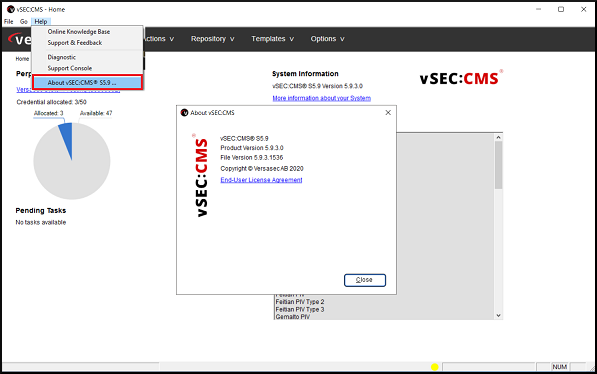Click the Home breadcrumb
This screenshot has height=374, width=597.
[22, 59]
